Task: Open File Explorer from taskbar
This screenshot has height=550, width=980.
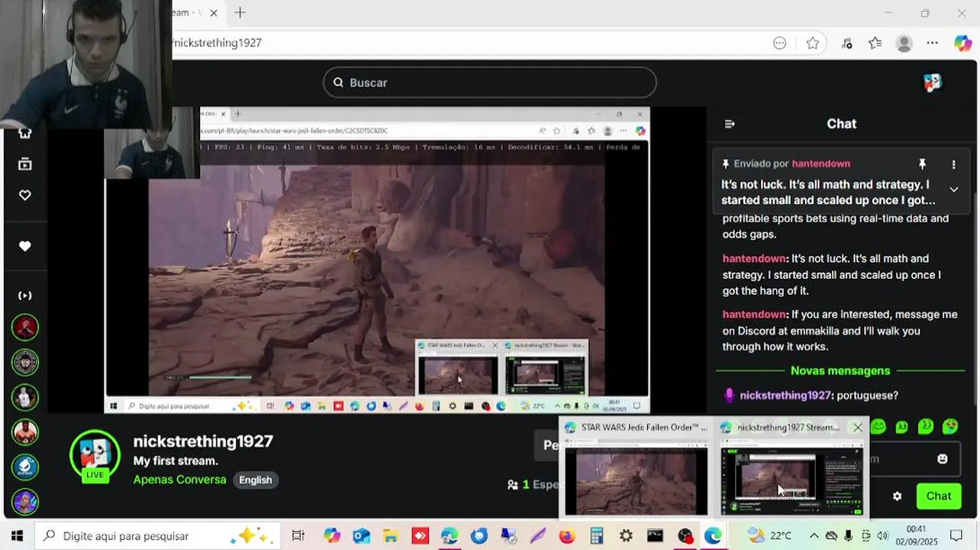Action: click(390, 536)
